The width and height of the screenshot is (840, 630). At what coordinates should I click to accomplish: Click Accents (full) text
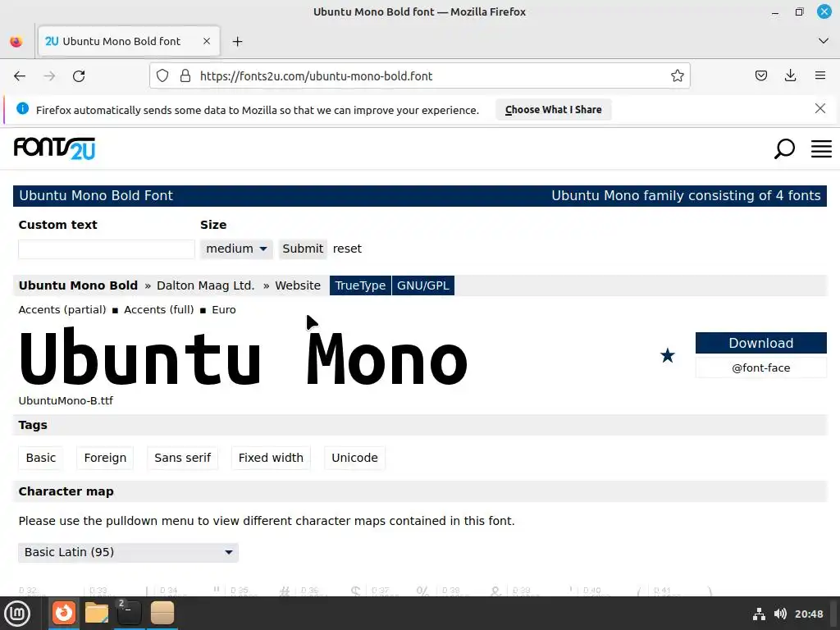click(x=159, y=309)
